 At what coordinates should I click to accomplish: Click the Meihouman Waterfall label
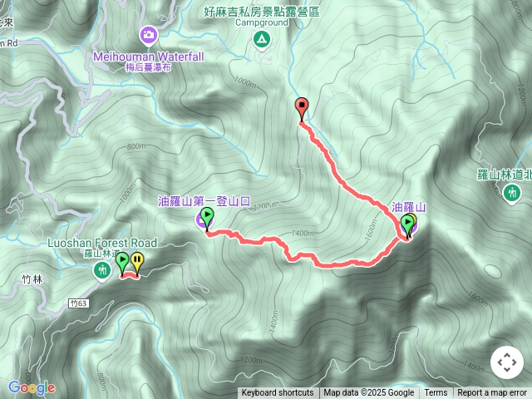[149, 57]
